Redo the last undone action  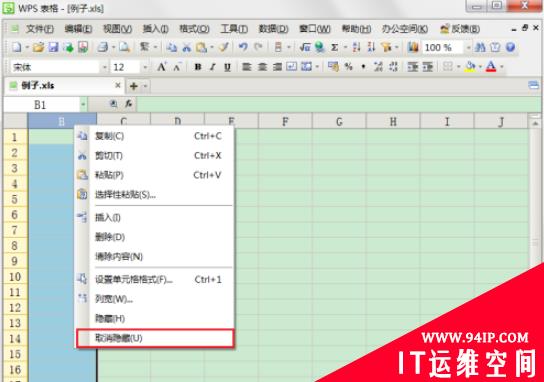[x=258, y=47]
